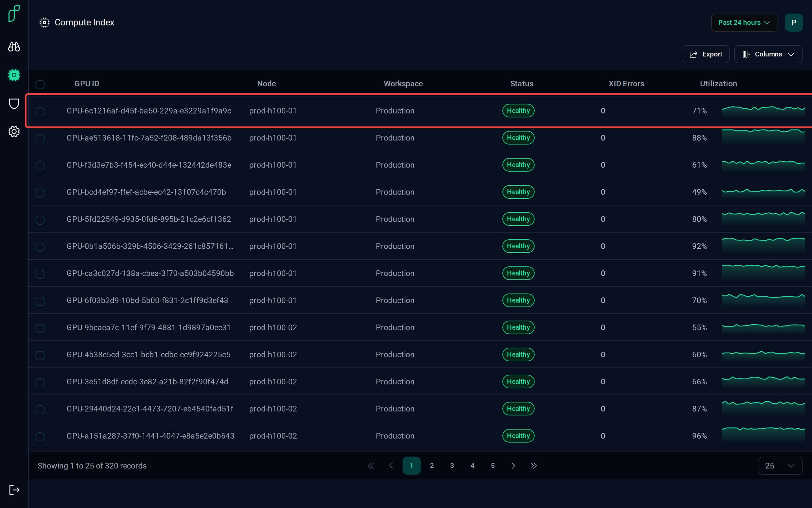Click the GPU ID column header
The image size is (812, 508).
(87, 84)
